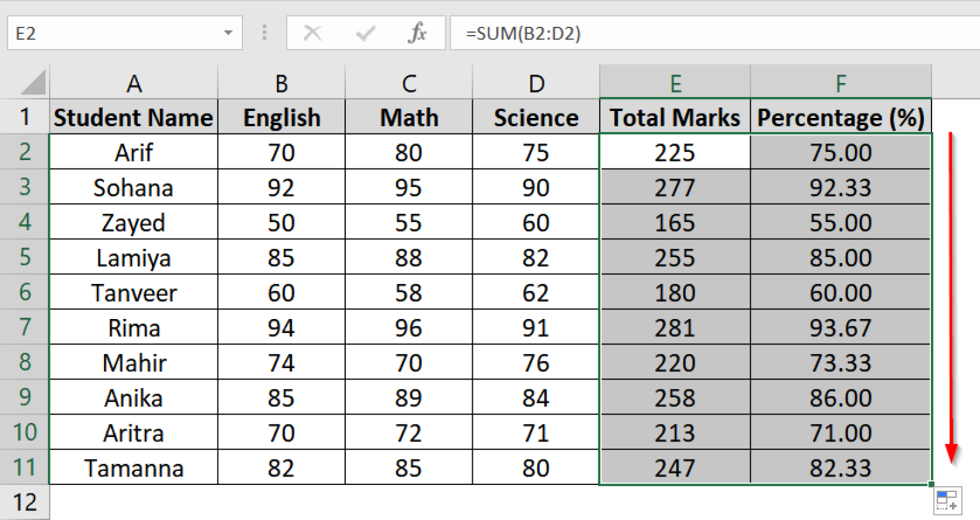Image resolution: width=980 pixels, height=520 pixels.
Task: Select row 11 header
Action: 24,468
